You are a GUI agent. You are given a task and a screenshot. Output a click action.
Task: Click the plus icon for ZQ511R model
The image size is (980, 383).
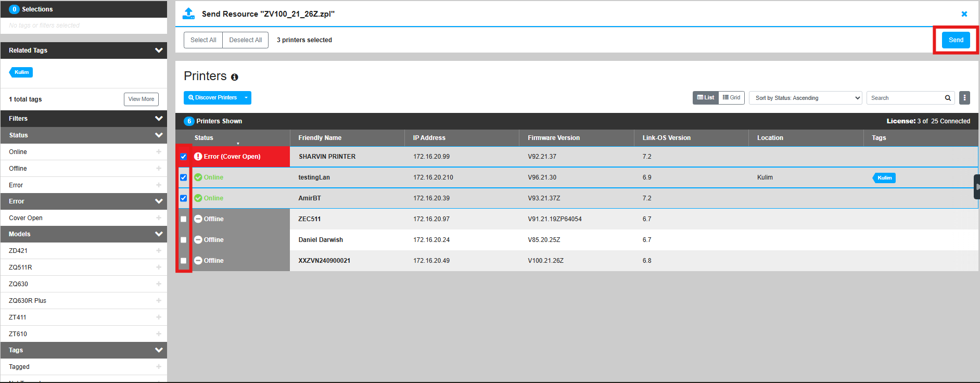tap(159, 267)
